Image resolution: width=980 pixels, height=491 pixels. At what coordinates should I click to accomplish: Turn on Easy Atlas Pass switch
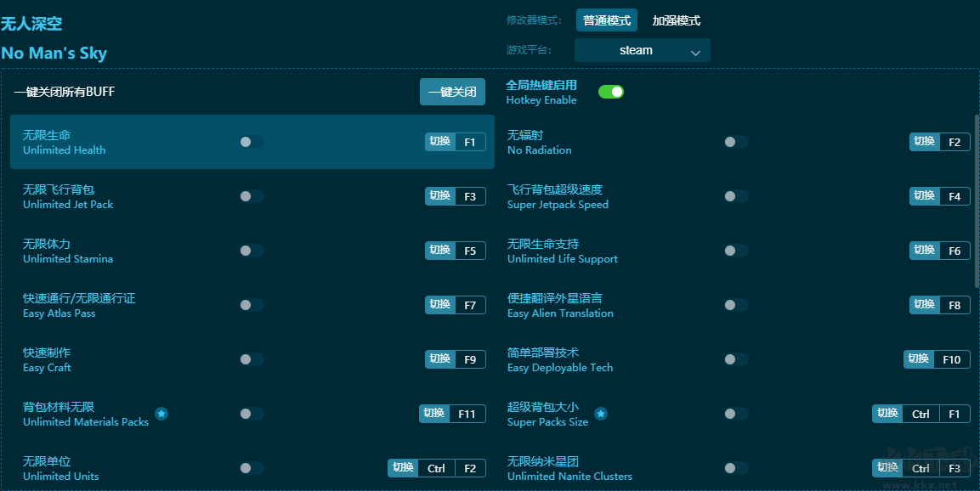tap(252, 305)
